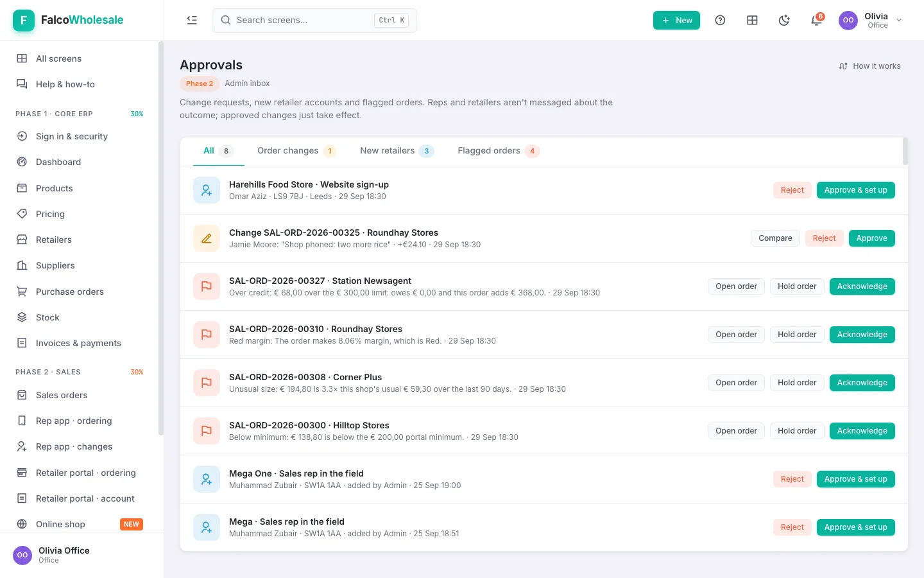Open Online shop marked NEW
This screenshot has width=924, height=578.
click(80, 524)
